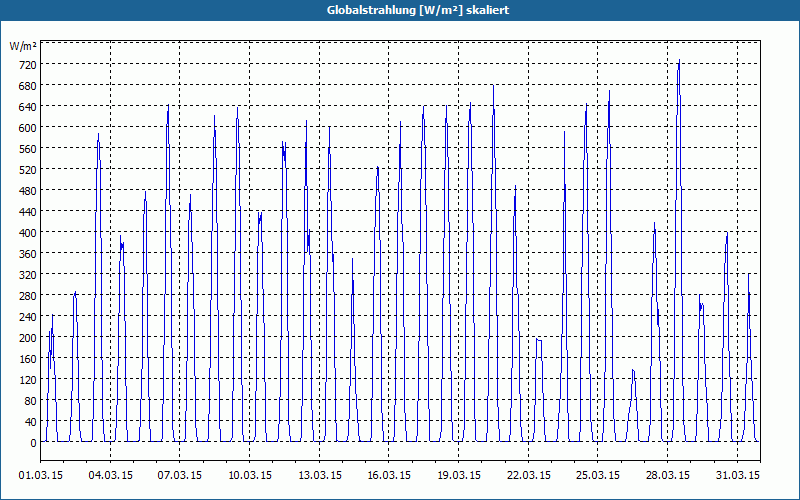Click the 160 y-axis value

tap(28, 359)
